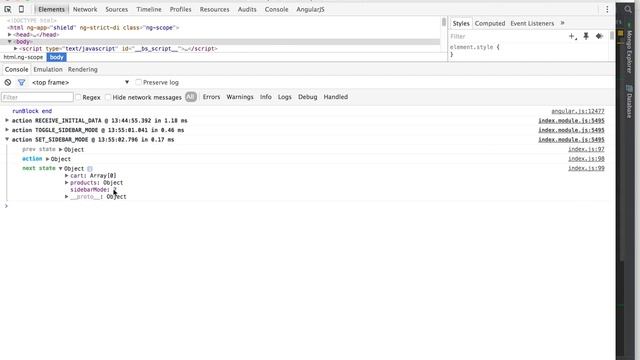The height and width of the screenshot is (360, 640).
Task: Open angular.js:12477 source link
Action: 578,111
